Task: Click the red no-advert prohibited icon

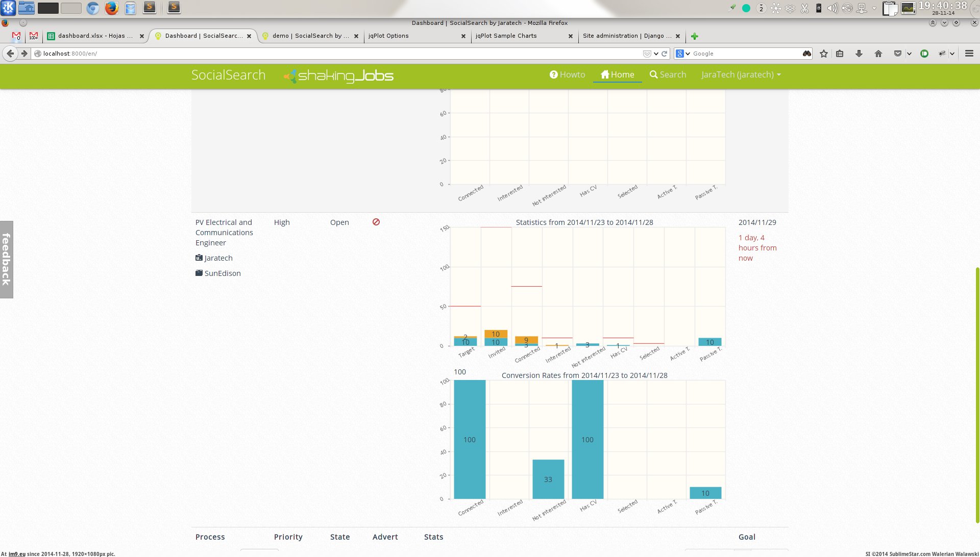Action: coord(376,222)
